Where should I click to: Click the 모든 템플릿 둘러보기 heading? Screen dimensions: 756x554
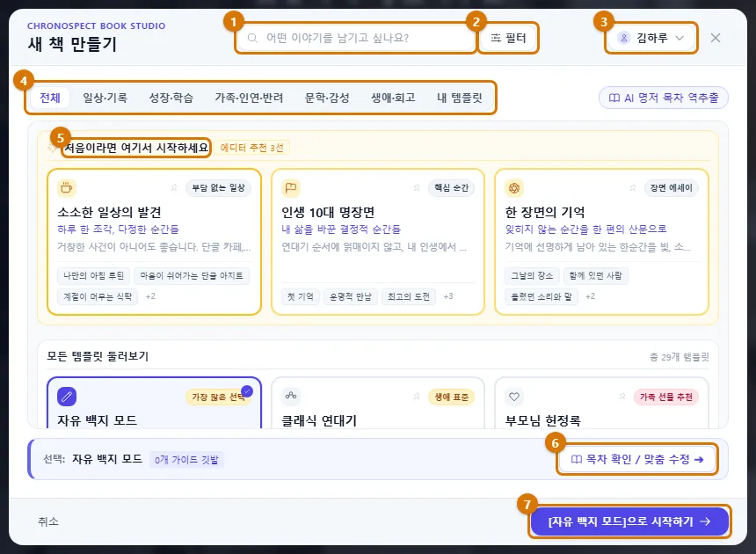[x=98, y=356]
